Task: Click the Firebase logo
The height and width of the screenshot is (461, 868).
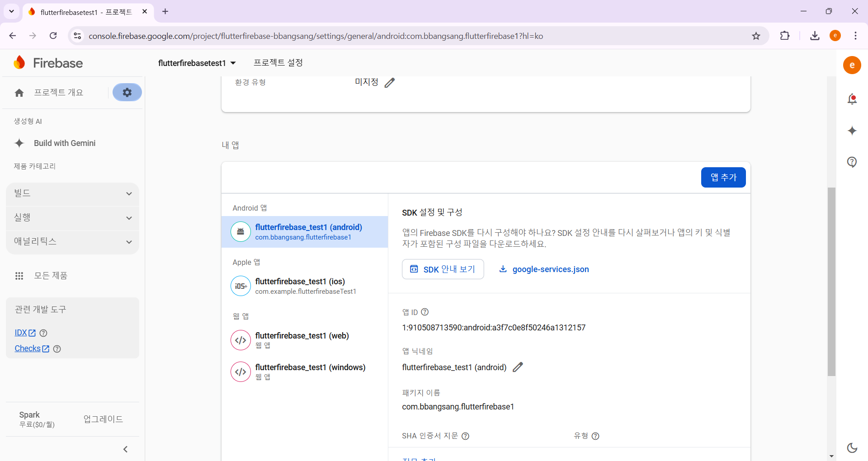Action: [x=48, y=63]
